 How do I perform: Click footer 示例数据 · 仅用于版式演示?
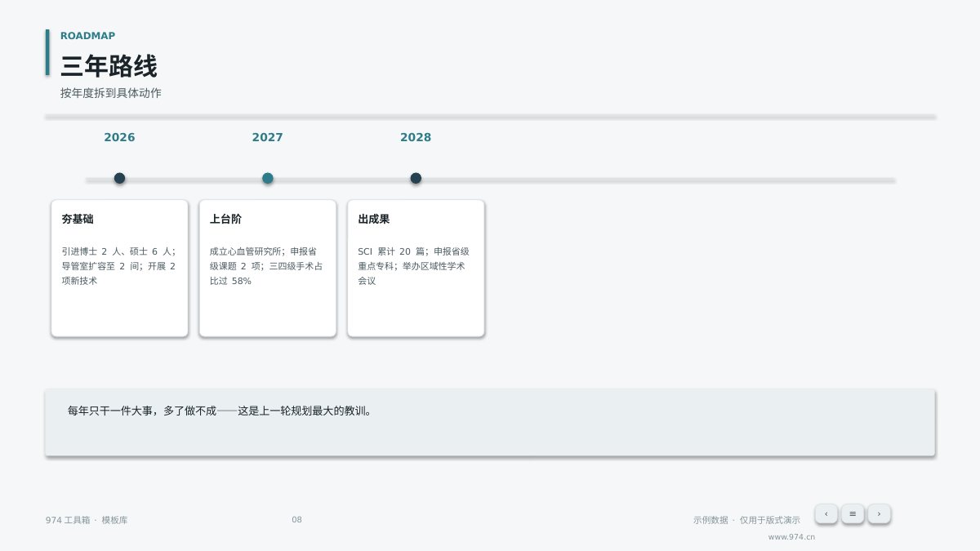746,520
